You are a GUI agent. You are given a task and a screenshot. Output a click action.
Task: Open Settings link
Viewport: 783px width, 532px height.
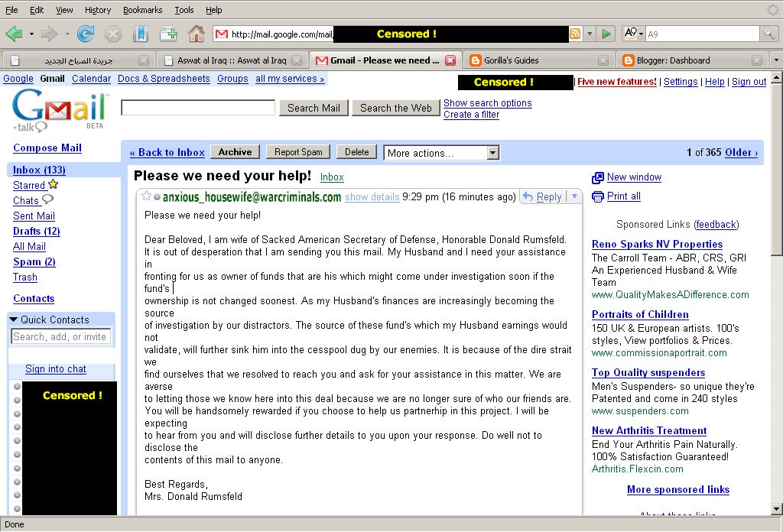[680, 82]
